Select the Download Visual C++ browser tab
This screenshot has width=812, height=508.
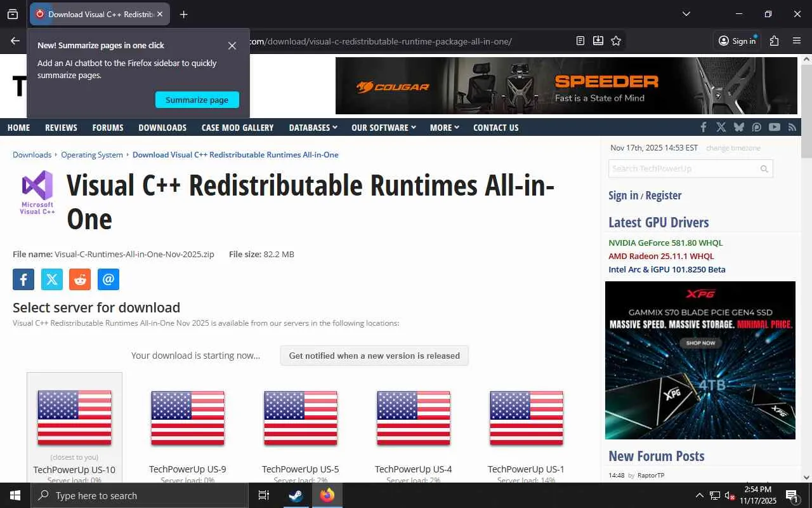coord(100,14)
